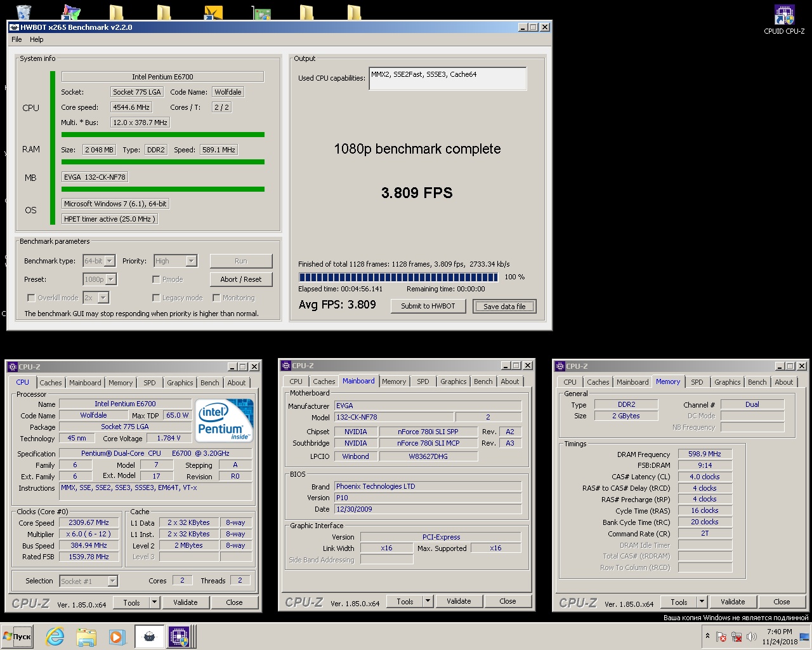Screen dimensions: 812x650
Task: Open the Socket #1 selection dropdown
Action: [112, 581]
